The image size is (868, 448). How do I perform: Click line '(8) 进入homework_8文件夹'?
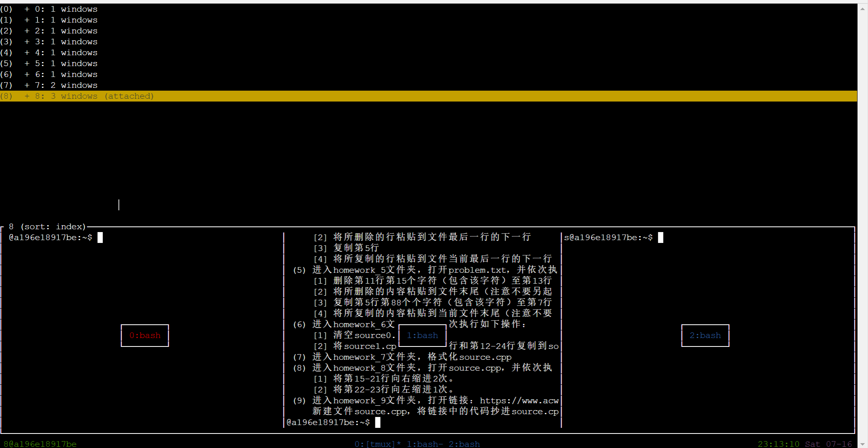point(422,367)
